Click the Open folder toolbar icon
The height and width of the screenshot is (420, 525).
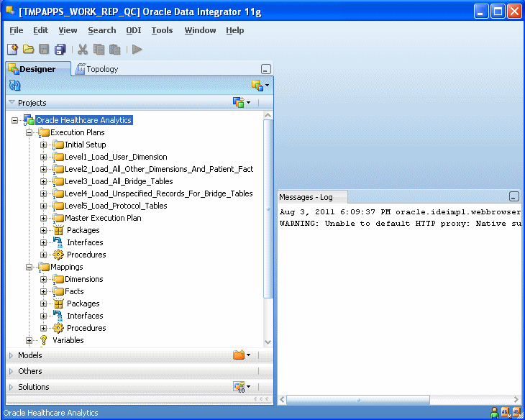[x=29, y=50]
